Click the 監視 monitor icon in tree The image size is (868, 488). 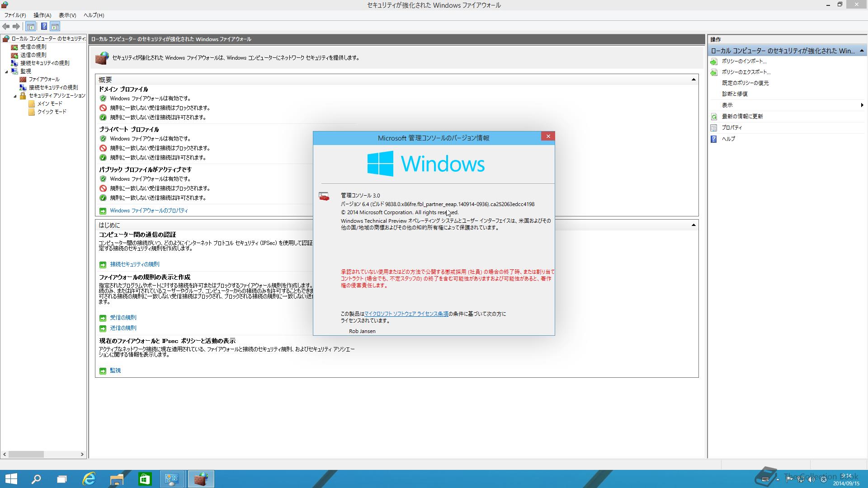coord(14,71)
